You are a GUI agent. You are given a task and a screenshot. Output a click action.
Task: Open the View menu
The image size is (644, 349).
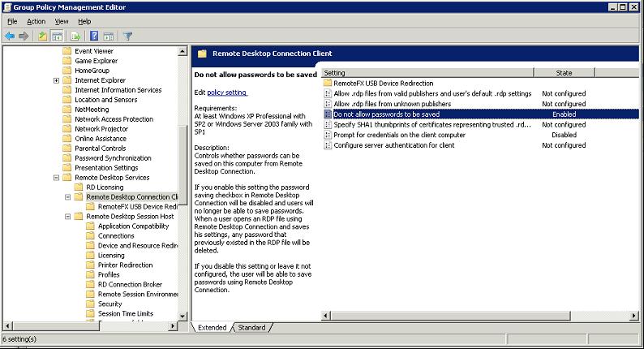(x=62, y=21)
